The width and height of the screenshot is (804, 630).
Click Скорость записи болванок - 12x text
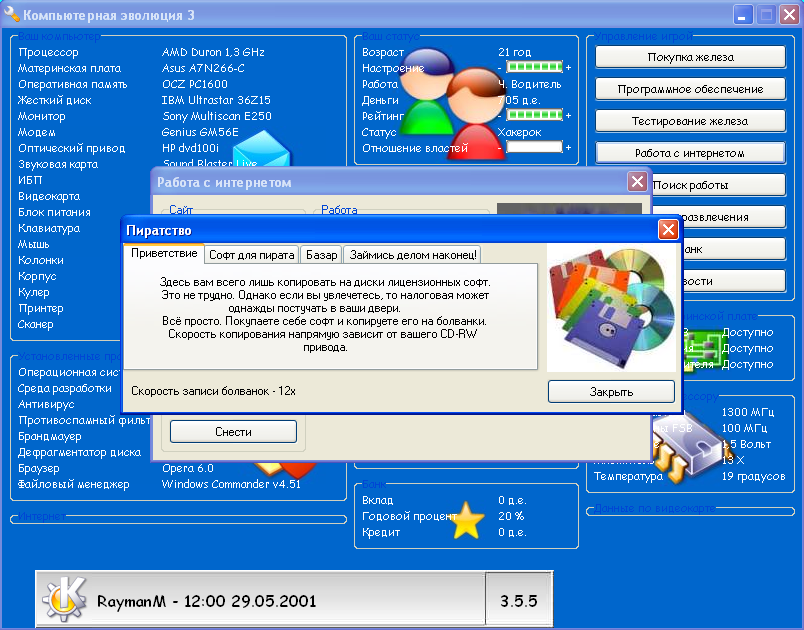(x=213, y=391)
